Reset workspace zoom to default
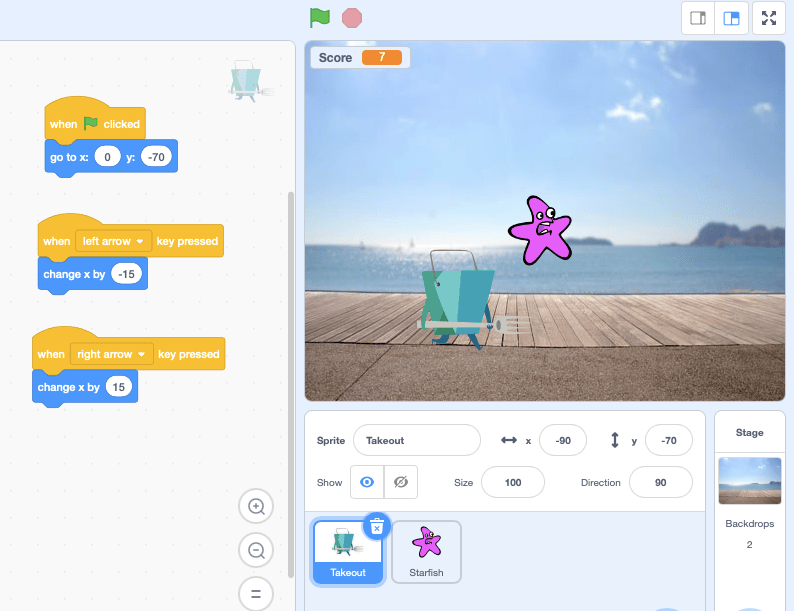This screenshot has height=611, width=794. click(256, 594)
